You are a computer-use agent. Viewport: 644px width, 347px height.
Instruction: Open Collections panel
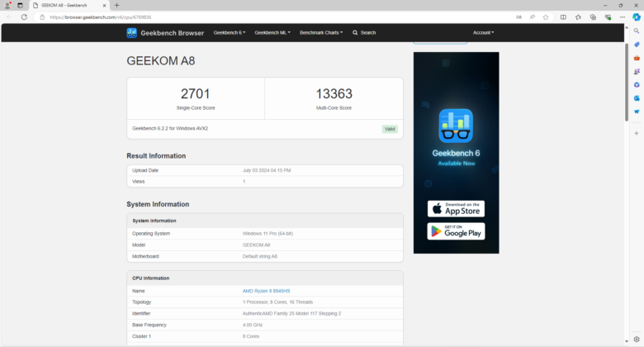coord(593,17)
